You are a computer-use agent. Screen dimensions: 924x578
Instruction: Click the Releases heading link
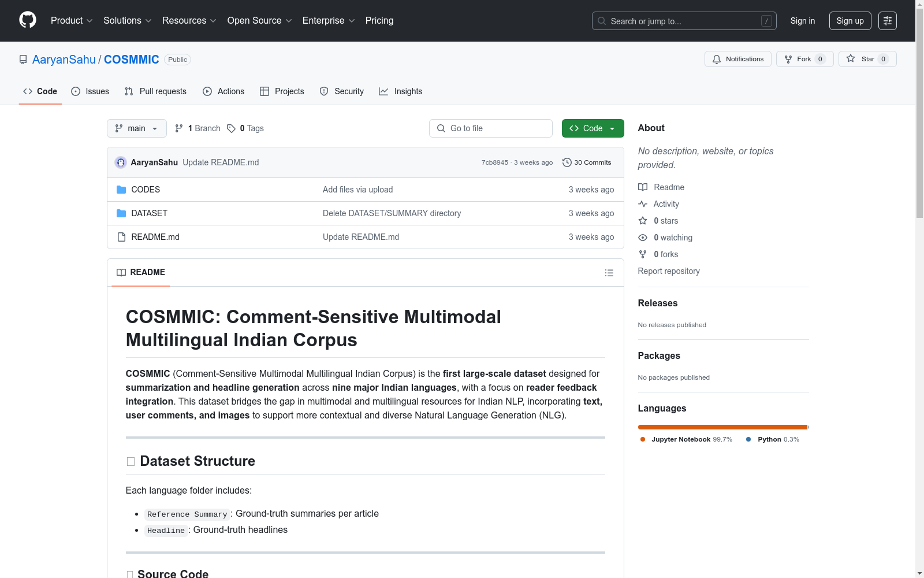658,303
